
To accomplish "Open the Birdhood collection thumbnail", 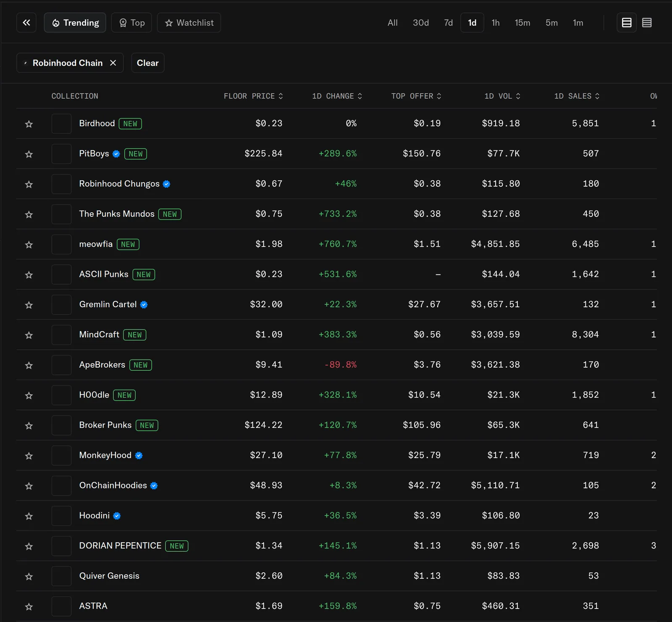I will (61, 124).
